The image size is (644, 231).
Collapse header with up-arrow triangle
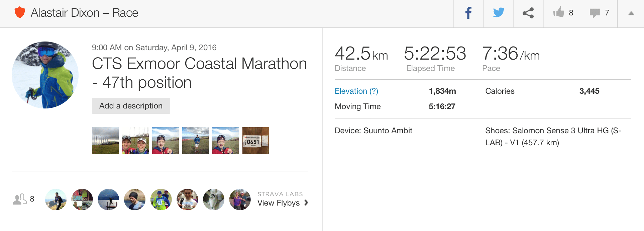(631, 13)
